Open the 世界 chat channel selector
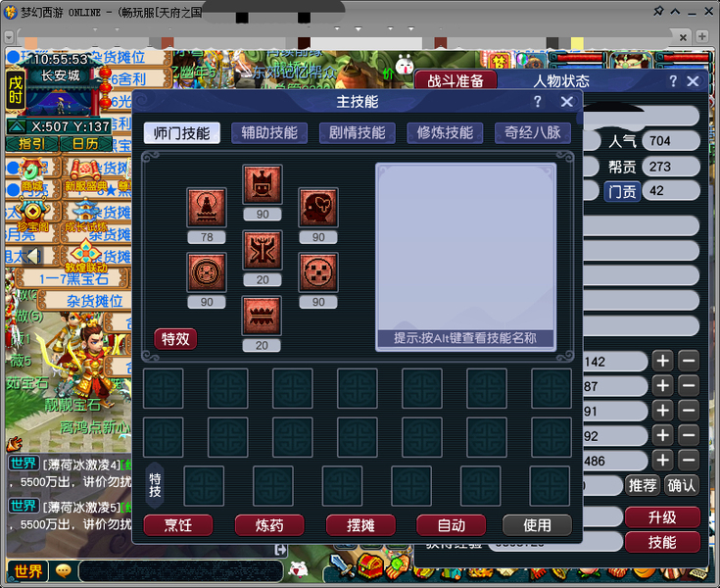720x588 pixels. (x=27, y=571)
